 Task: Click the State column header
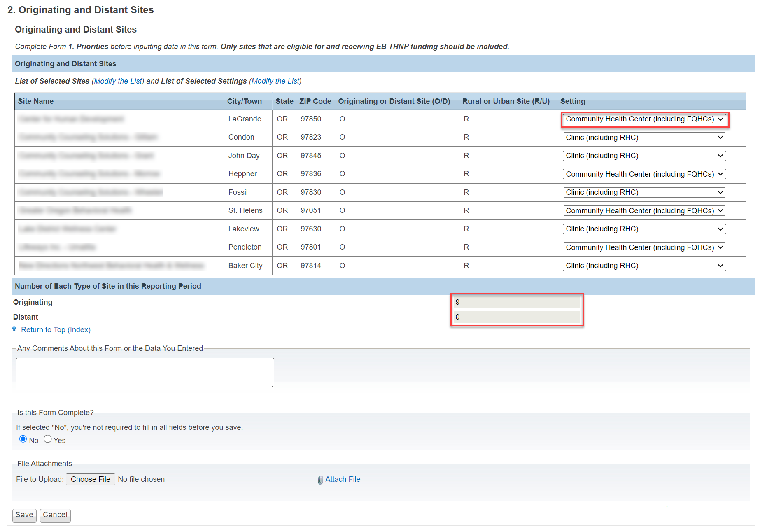[x=284, y=101]
